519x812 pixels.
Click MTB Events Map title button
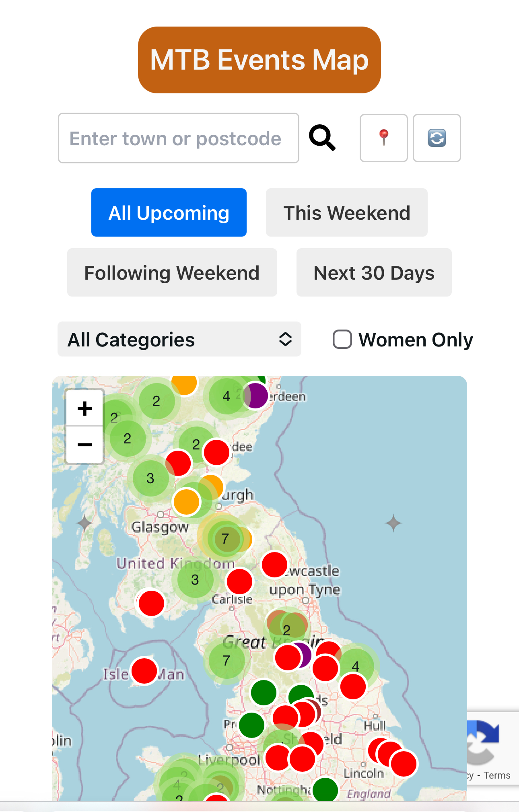coord(259,60)
